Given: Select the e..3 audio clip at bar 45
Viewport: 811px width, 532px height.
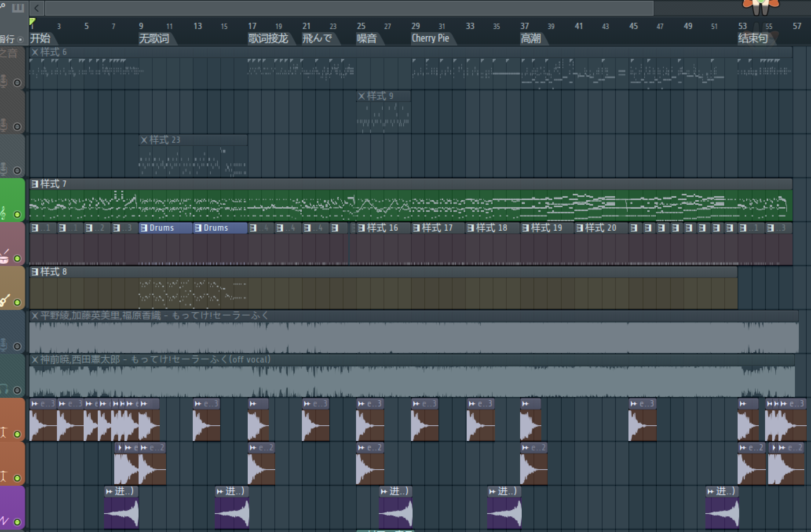Looking at the screenshot, I should pyautogui.click(x=642, y=419).
